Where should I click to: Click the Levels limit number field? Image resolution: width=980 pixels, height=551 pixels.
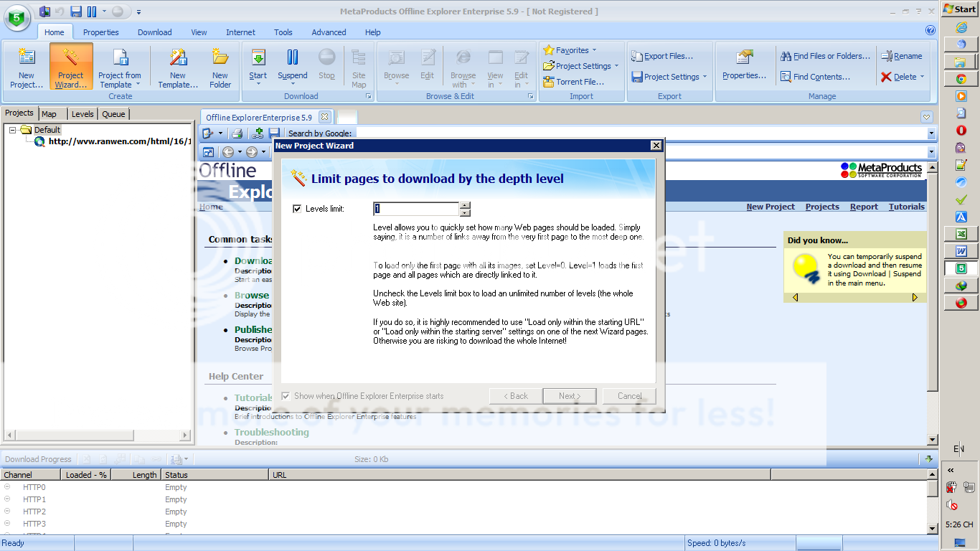pyautogui.click(x=415, y=209)
